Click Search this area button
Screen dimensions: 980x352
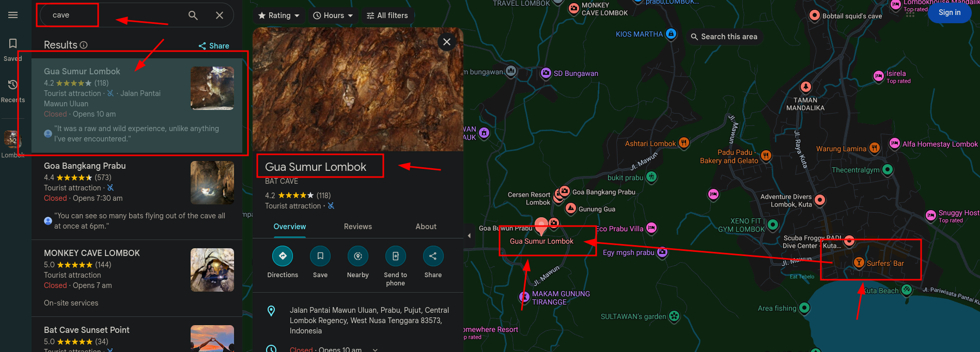tap(724, 37)
